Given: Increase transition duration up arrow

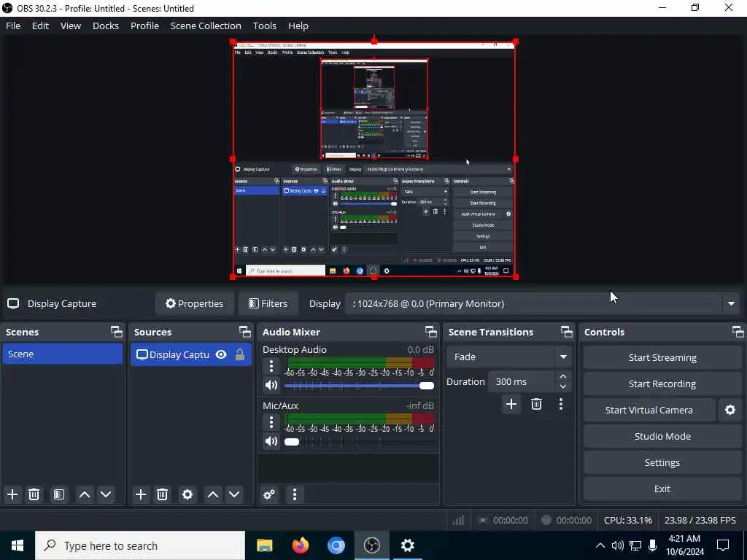Looking at the screenshot, I should point(563,377).
